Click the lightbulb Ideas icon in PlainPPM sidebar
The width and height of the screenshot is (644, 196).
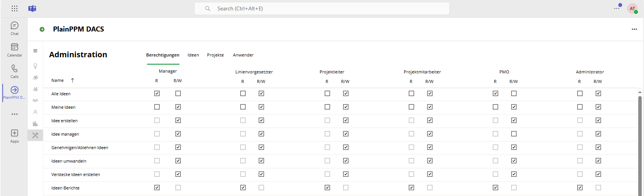[x=35, y=66]
